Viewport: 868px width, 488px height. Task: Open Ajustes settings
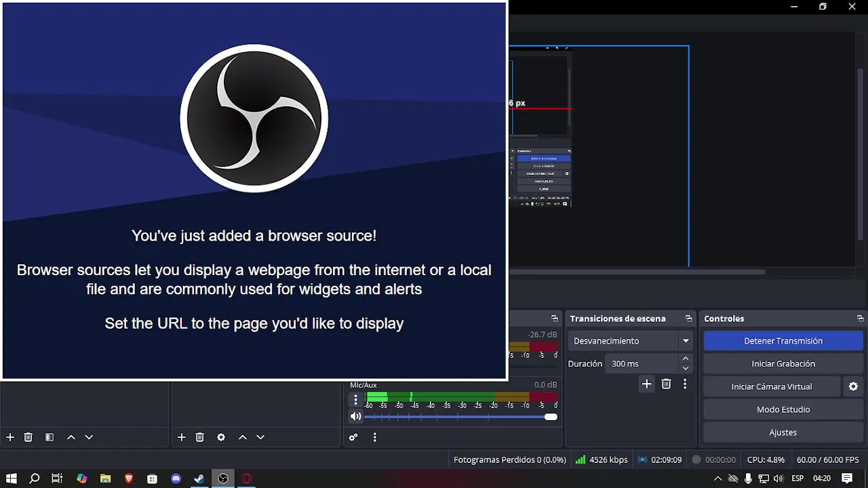tap(783, 432)
